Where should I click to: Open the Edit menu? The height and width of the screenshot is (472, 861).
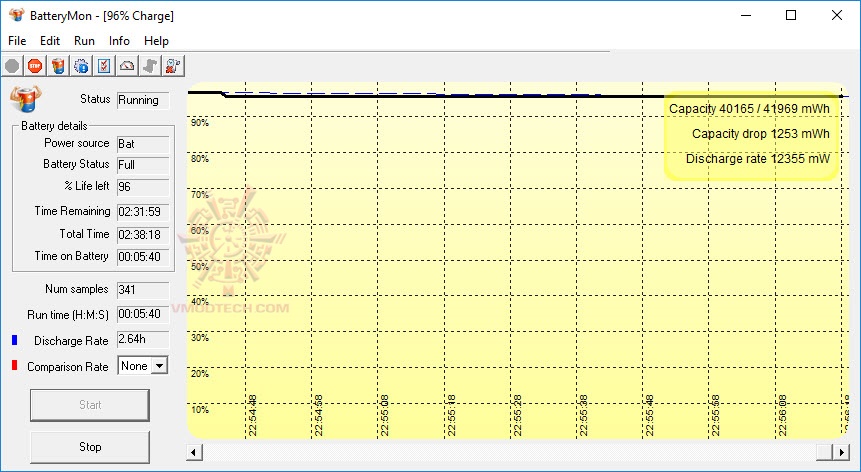(49, 41)
